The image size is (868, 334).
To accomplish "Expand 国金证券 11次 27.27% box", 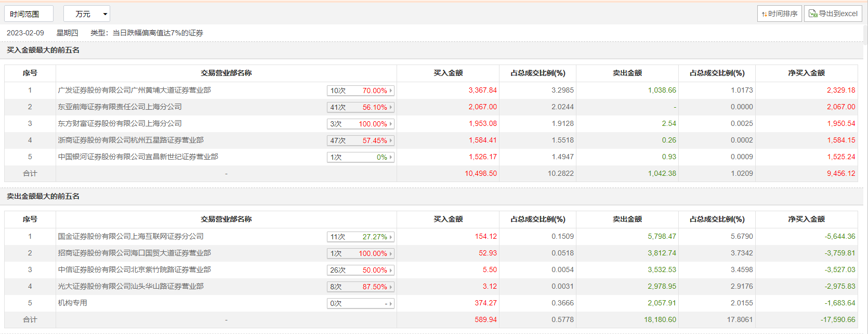I will point(361,237).
